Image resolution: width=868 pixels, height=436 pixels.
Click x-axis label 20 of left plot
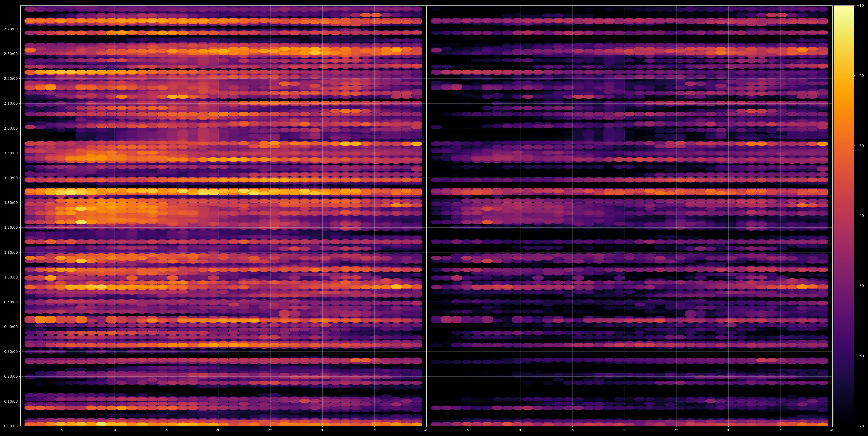(x=218, y=430)
